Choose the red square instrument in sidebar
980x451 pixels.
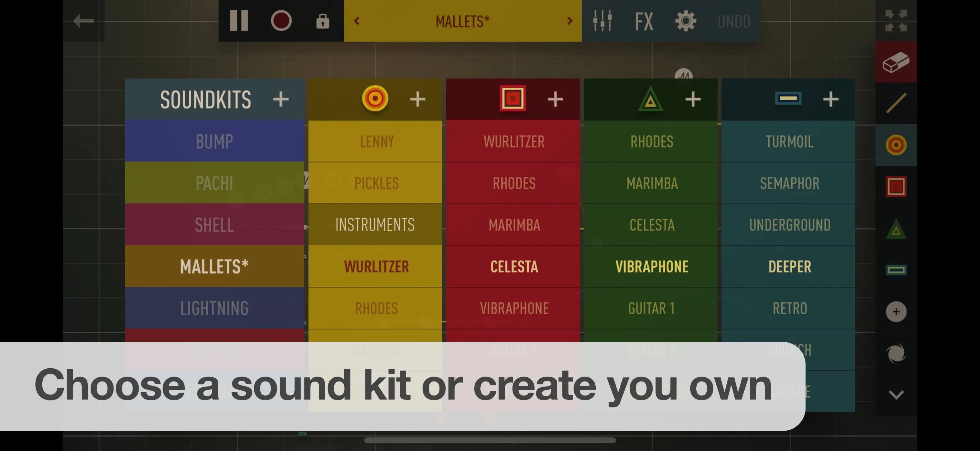[896, 186]
